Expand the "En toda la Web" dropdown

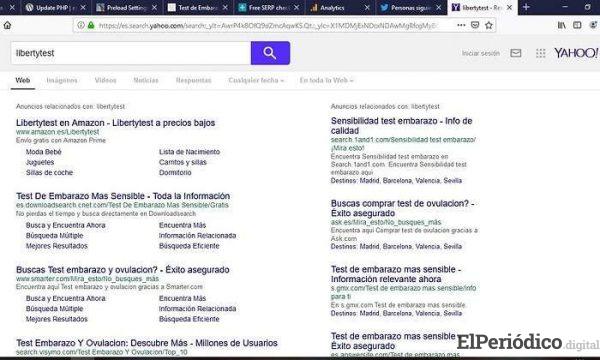(326, 80)
